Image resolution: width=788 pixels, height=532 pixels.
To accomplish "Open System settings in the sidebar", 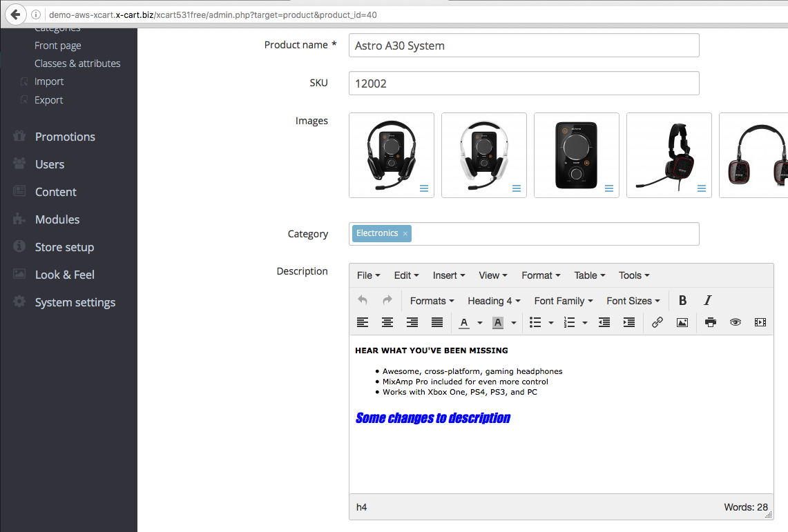I will [x=75, y=302].
